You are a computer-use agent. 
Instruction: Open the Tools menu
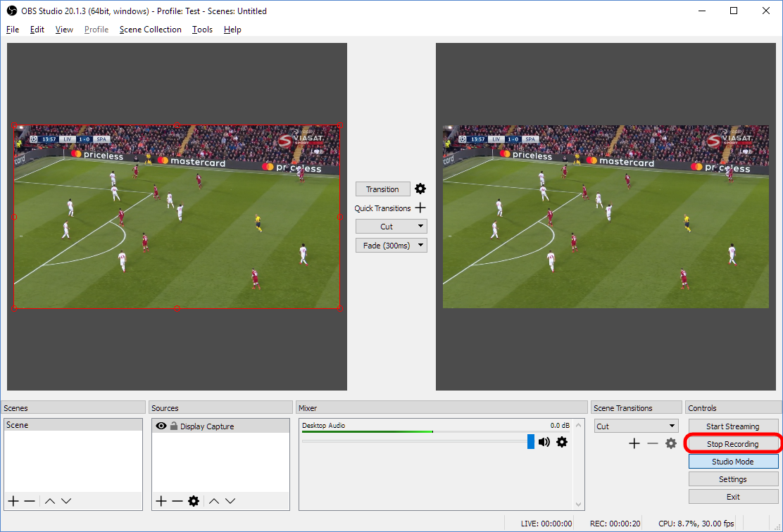pos(202,30)
